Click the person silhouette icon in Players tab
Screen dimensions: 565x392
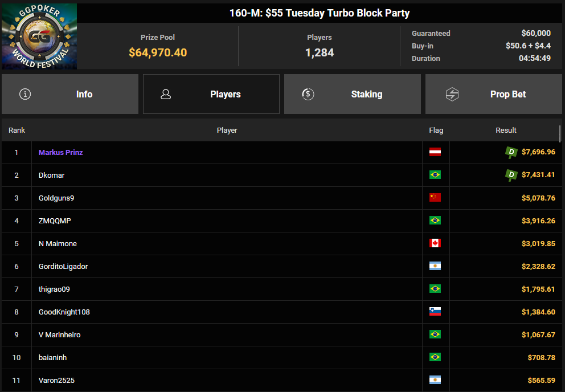point(166,94)
